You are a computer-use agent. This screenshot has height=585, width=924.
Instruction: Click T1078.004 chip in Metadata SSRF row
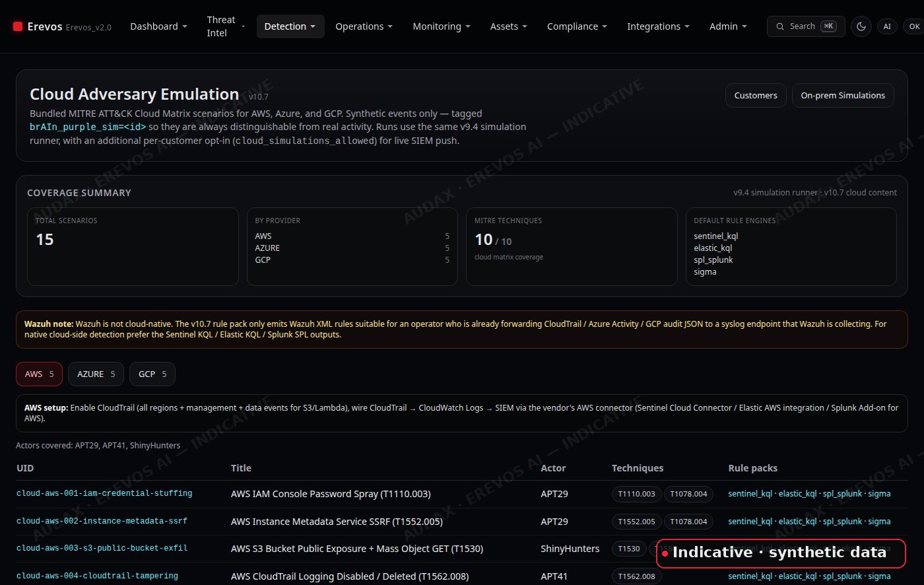tap(688, 522)
